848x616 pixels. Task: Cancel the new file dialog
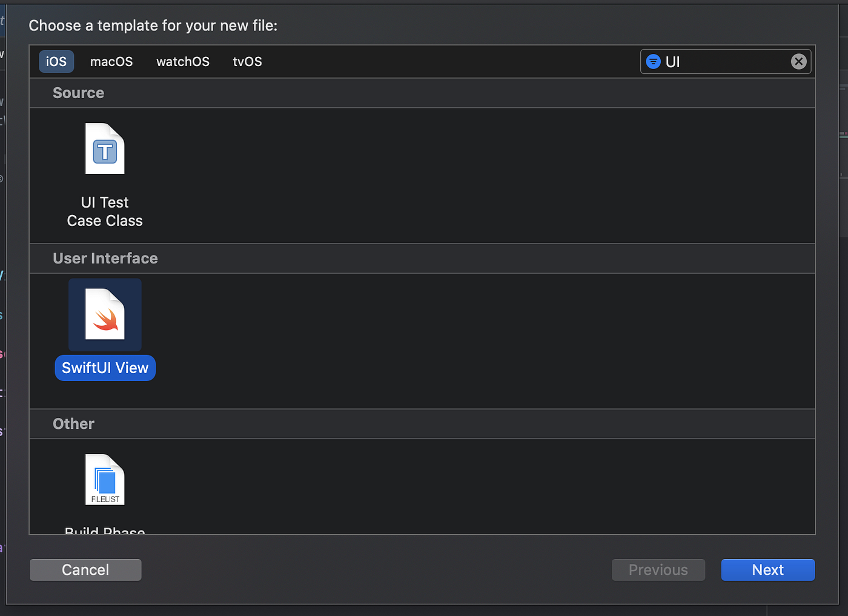pyautogui.click(x=85, y=569)
